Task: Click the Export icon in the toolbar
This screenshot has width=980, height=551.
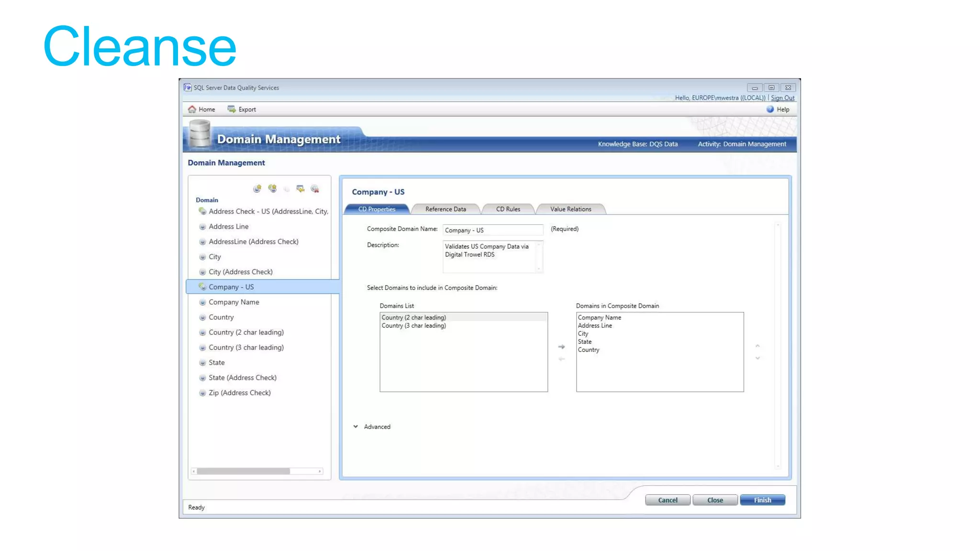Action: click(232, 109)
